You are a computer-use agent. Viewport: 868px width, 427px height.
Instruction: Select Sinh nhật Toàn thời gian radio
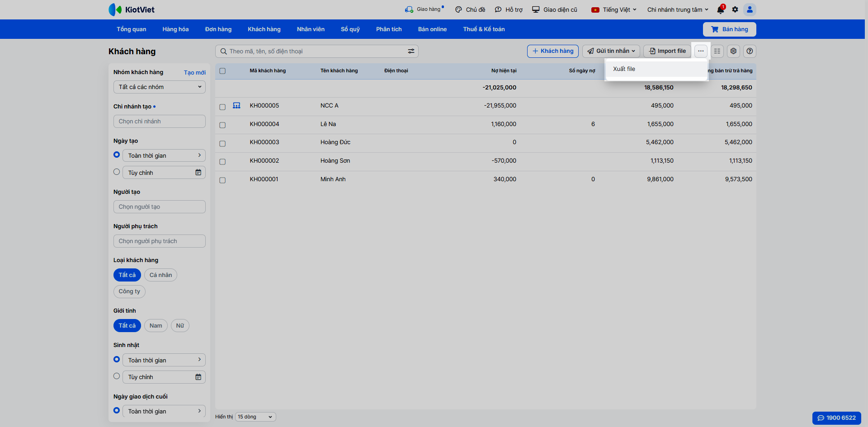tap(117, 359)
